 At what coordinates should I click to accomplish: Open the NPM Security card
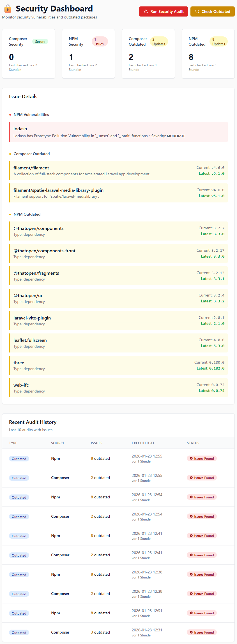tap(88, 54)
